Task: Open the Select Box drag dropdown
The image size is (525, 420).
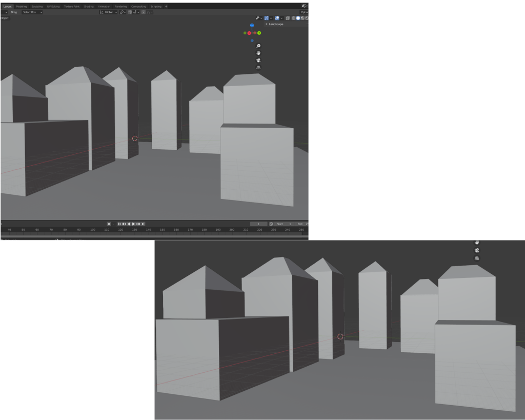Action: tap(32, 12)
